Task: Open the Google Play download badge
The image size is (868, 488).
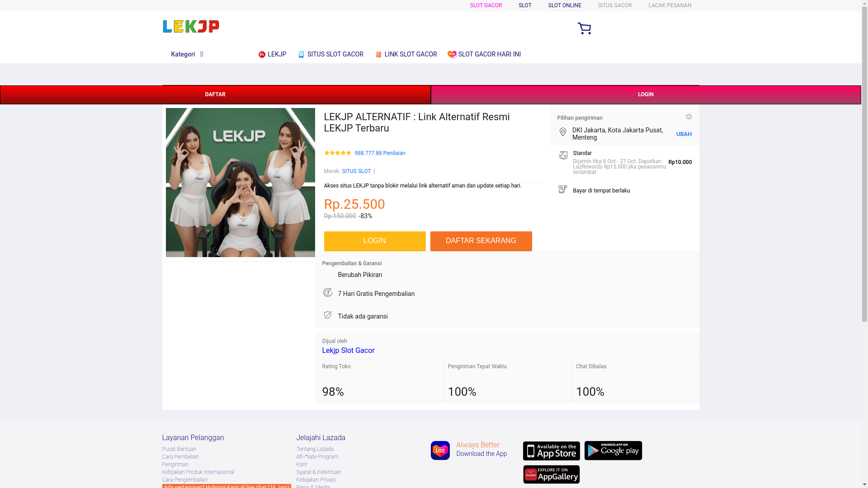Action: 613,450
